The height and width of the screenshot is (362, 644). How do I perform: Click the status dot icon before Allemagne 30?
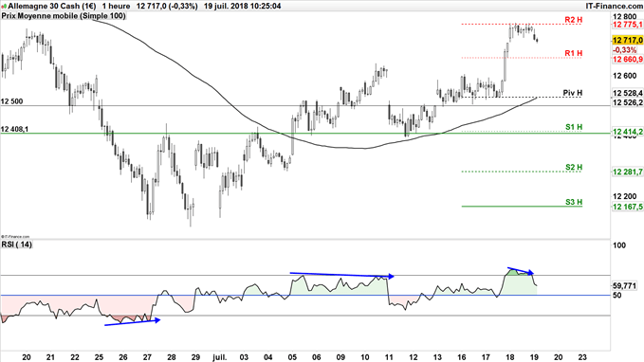click(4, 6)
